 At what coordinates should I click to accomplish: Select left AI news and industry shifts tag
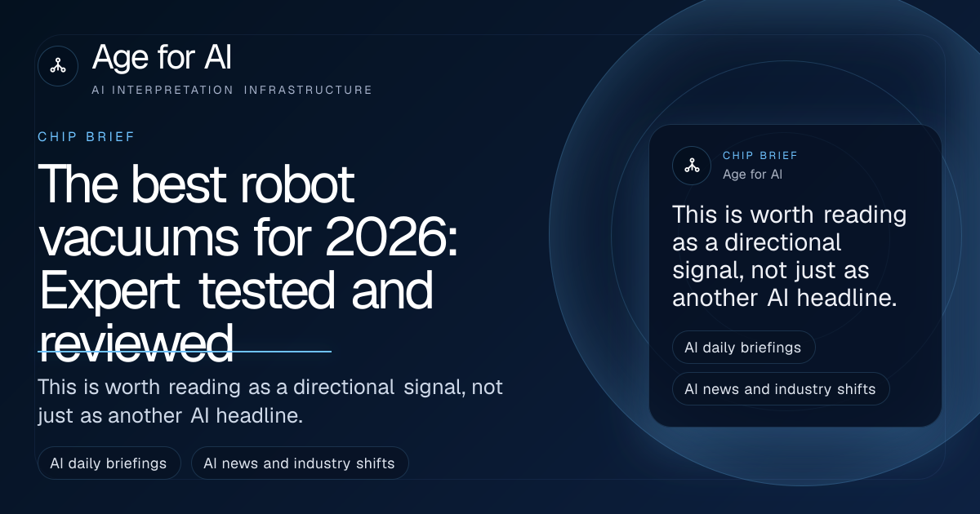[300, 463]
